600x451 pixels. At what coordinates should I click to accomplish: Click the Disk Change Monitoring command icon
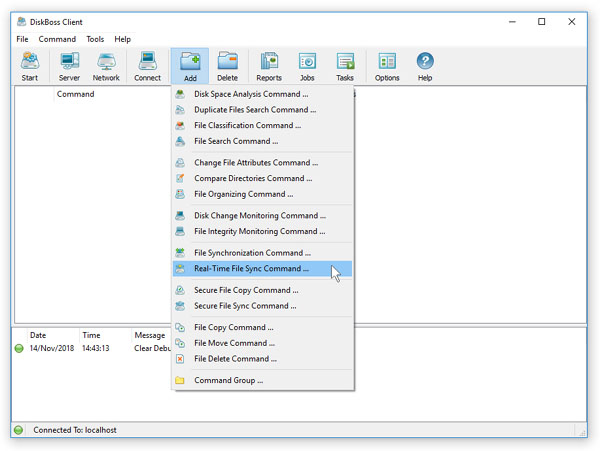180,215
